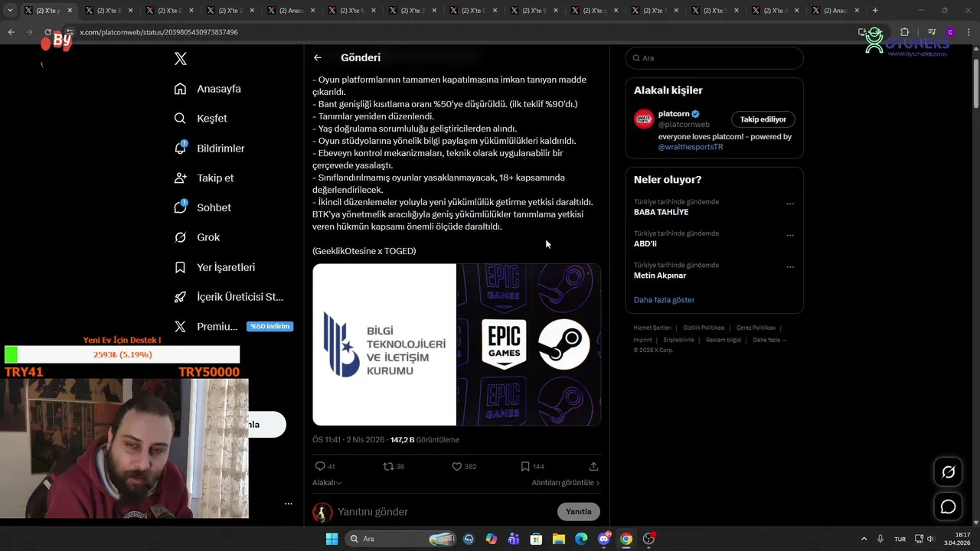
Task: Open Bildirimler notifications
Action: click(x=209, y=148)
